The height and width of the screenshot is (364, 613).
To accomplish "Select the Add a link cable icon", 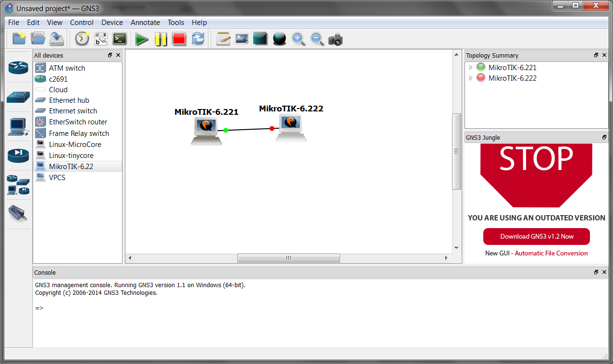I will tap(18, 213).
